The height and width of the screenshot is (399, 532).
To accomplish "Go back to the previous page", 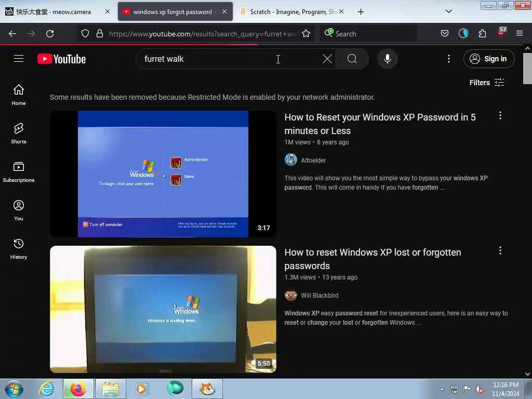I will tap(12, 34).
